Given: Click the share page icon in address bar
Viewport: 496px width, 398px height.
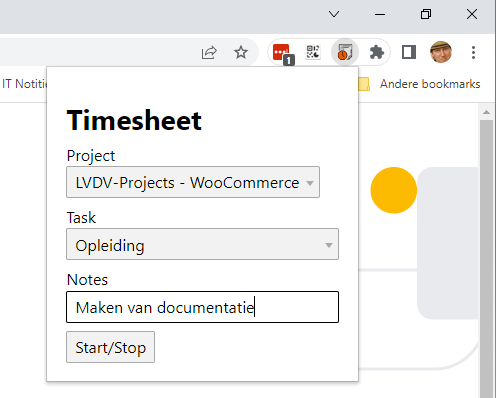Looking at the screenshot, I should coord(209,52).
